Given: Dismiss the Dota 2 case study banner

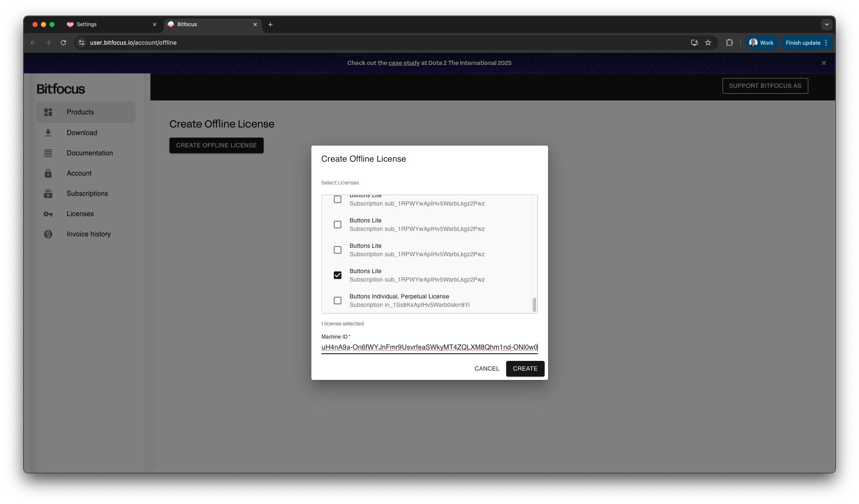Looking at the screenshot, I should [x=824, y=63].
